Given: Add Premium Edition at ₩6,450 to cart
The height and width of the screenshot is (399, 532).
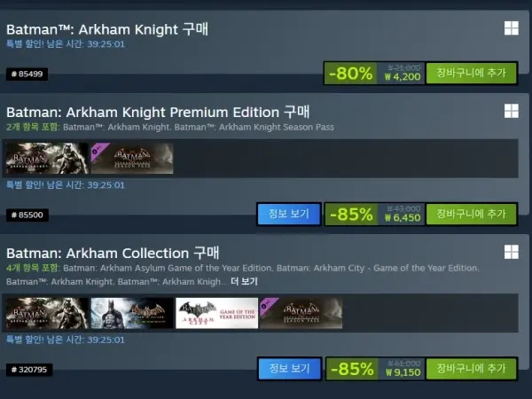Looking at the screenshot, I should [x=472, y=214].
